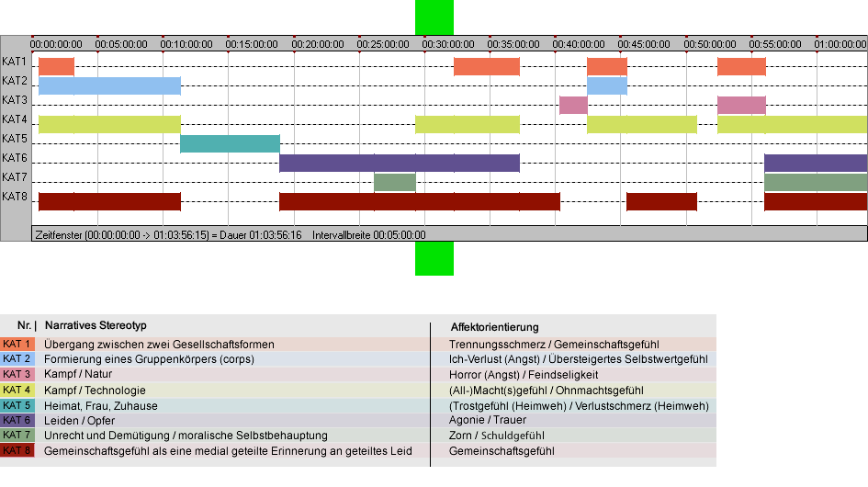The height and width of the screenshot is (487, 868).
Task: Select the KAT6 row label
Action: coord(15,158)
